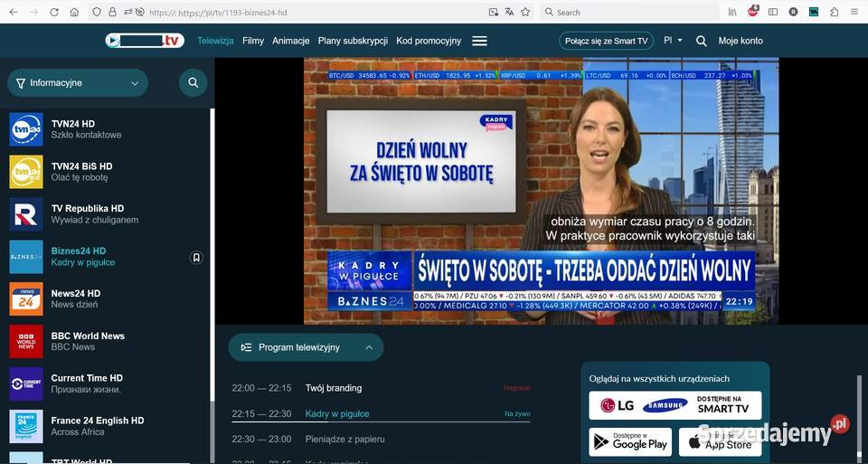The width and height of the screenshot is (868, 464).
Task: Toggle the browser sidebar icon
Action: [773, 12]
